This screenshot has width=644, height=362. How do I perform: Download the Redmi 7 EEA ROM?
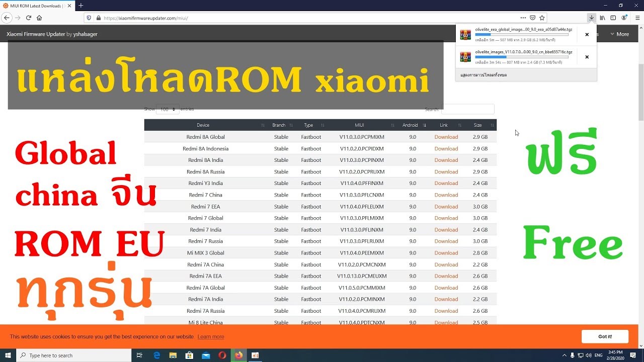[x=446, y=206]
